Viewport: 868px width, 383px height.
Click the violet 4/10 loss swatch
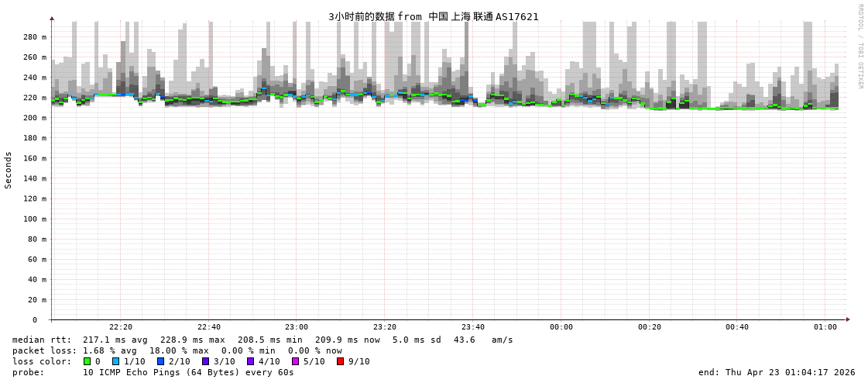click(x=250, y=361)
